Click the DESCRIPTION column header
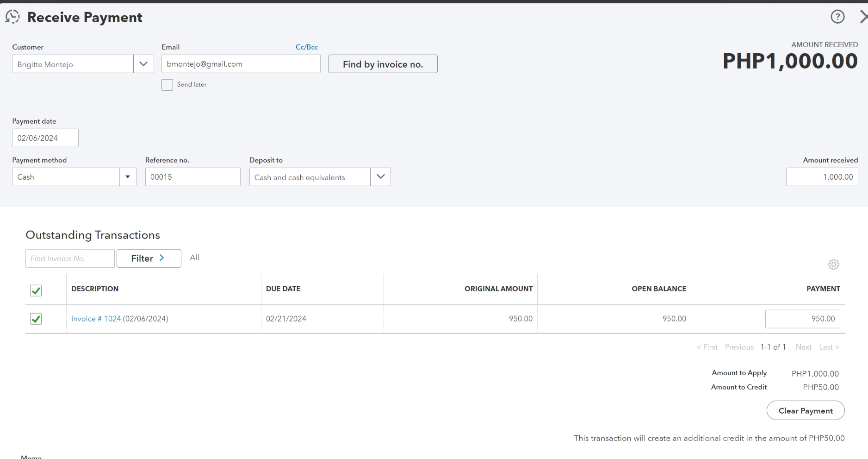This screenshot has height=459, width=868. 95,289
